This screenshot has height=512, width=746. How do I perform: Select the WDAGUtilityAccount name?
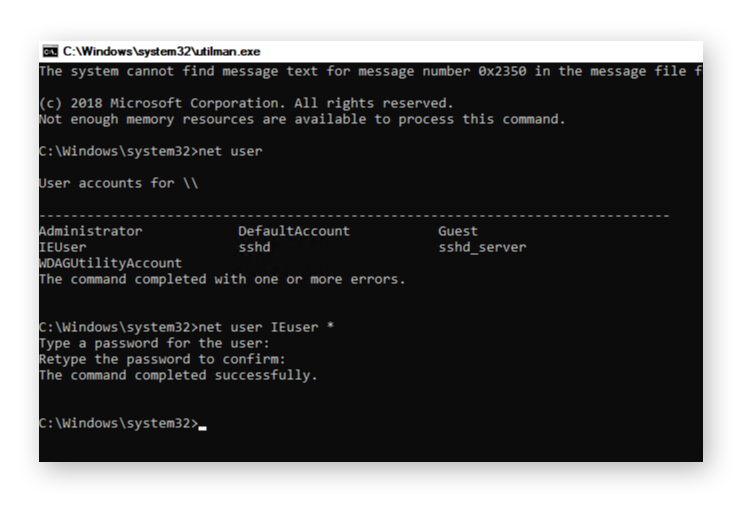click(x=110, y=263)
